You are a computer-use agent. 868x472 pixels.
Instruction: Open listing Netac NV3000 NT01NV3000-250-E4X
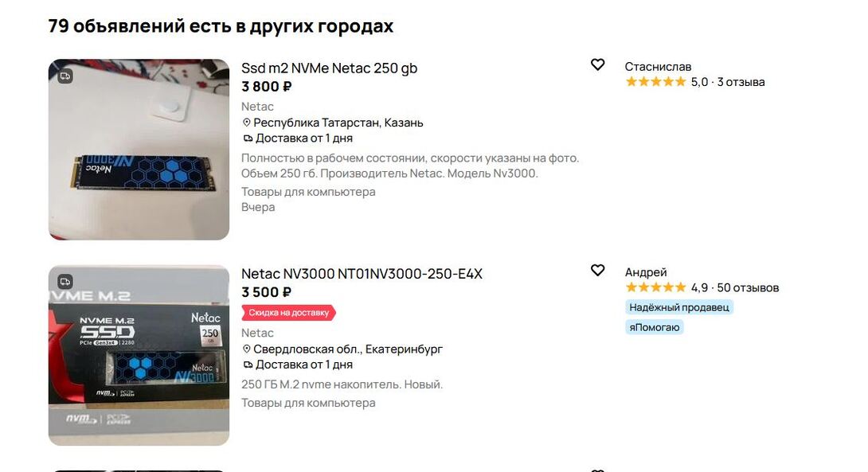tap(362, 274)
